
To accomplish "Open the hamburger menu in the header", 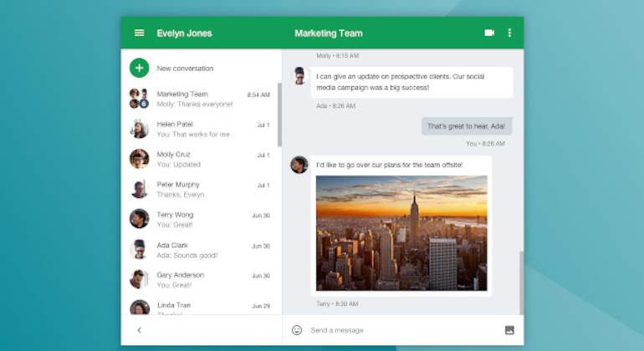I will pos(139,33).
